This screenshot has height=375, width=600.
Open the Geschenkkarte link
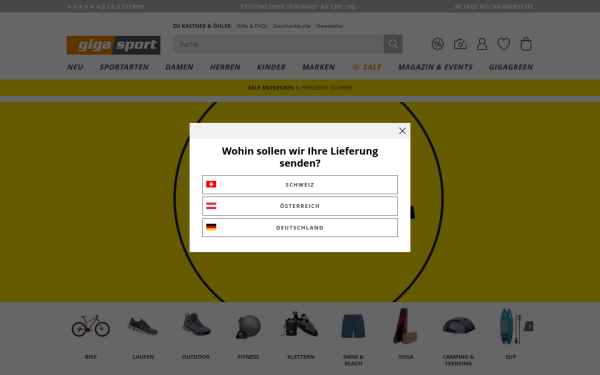(292, 26)
